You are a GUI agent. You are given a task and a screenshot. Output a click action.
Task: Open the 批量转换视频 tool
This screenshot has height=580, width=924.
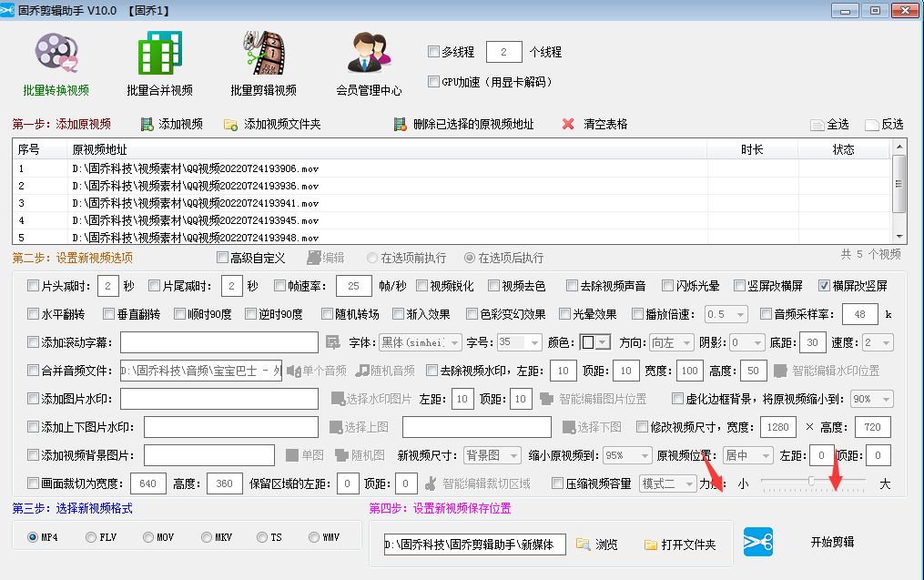[56, 62]
